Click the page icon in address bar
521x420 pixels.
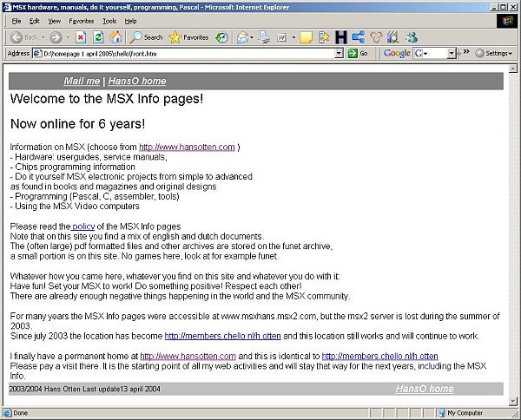pos(37,54)
